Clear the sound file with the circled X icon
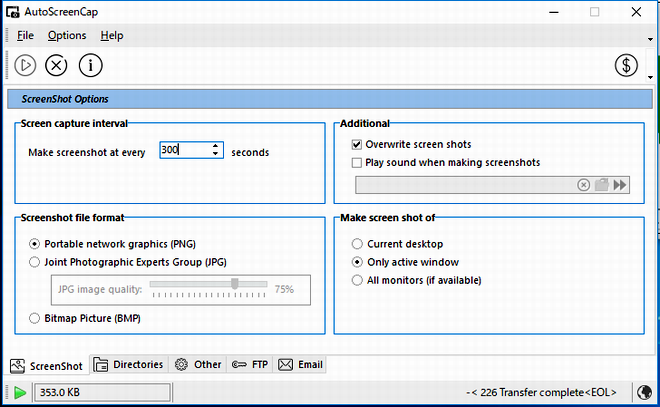660x407 pixels. [x=583, y=185]
